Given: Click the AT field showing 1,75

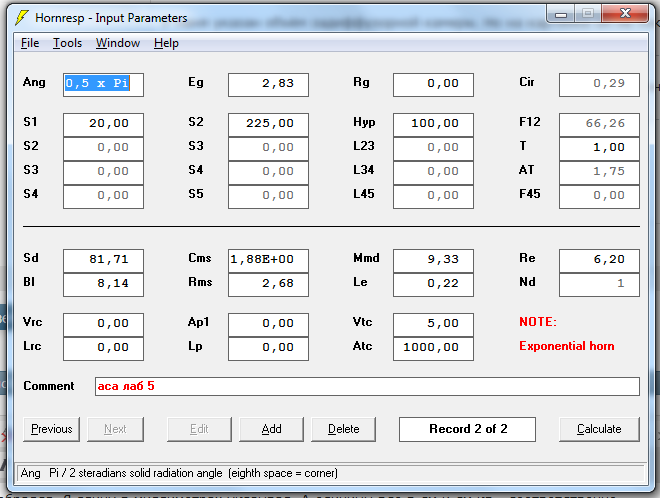Looking at the screenshot, I should click(x=599, y=173).
